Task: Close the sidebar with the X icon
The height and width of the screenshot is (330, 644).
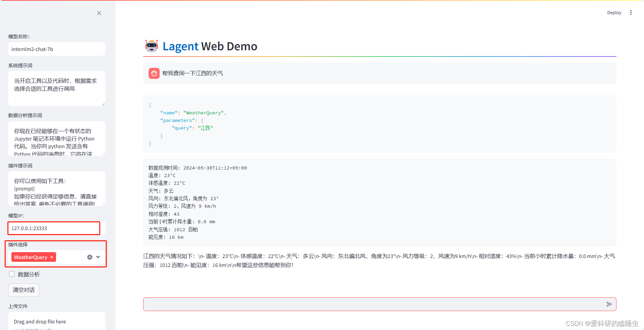Action: coord(99,13)
